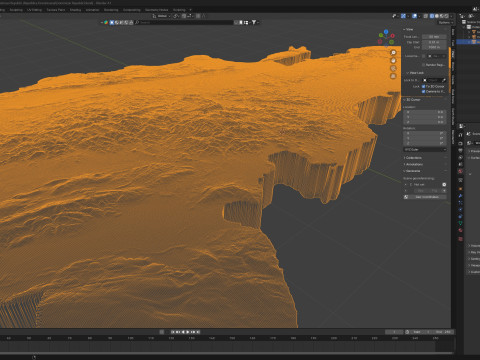480x360 pixels.
Task: Open the Material properties tab
Action: point(460,230)
